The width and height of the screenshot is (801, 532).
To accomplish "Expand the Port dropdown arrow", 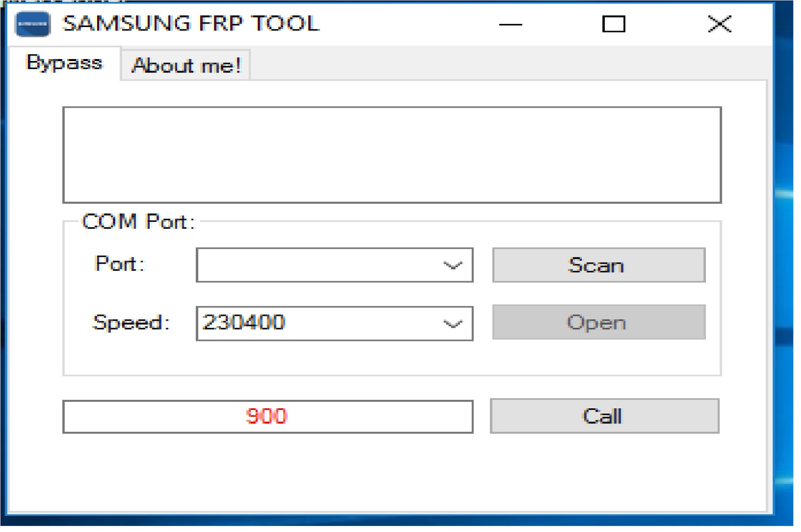I will pyautogui.click(x=453, y=265).
